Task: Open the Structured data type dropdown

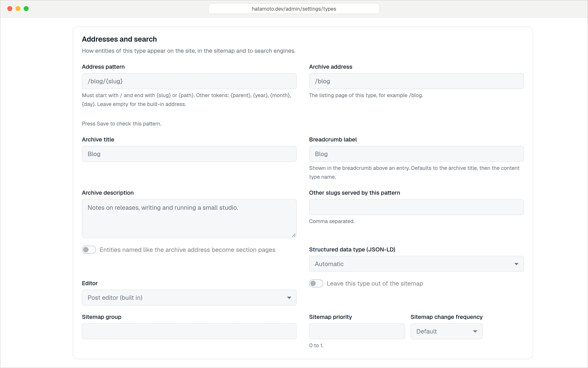Action: pyautogui.click(x=416, y=264)
